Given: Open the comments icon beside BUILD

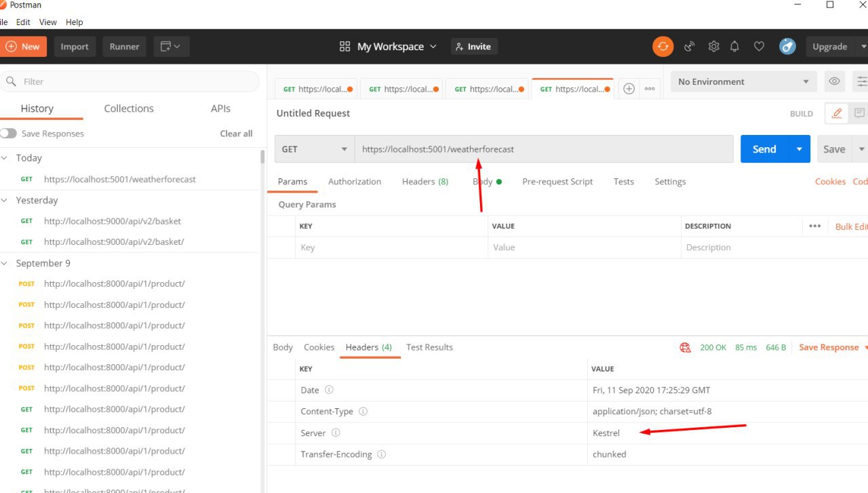Looking at the screenshot, I should [859, 113].
